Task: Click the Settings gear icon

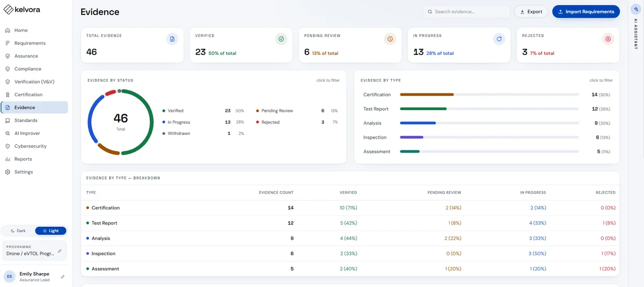Action: tap(8, 172)
